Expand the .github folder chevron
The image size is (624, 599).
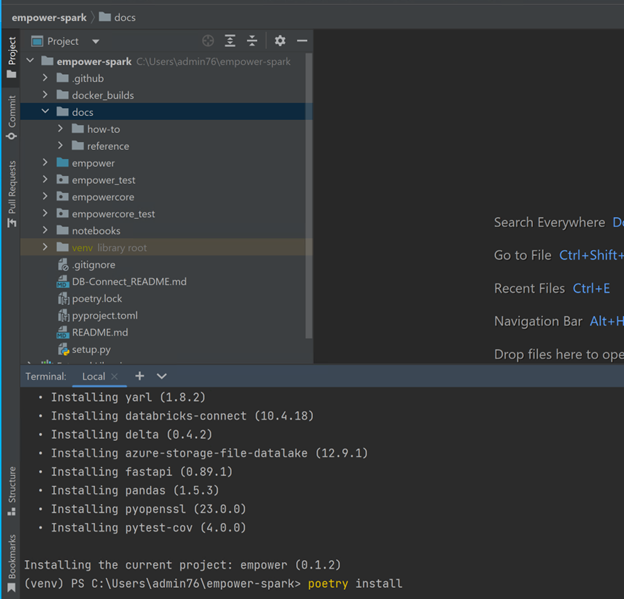(45, 78)
